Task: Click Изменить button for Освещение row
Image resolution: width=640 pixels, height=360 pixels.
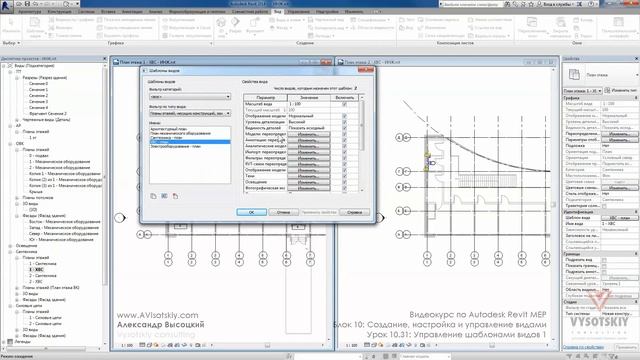Action: point(309,182)
